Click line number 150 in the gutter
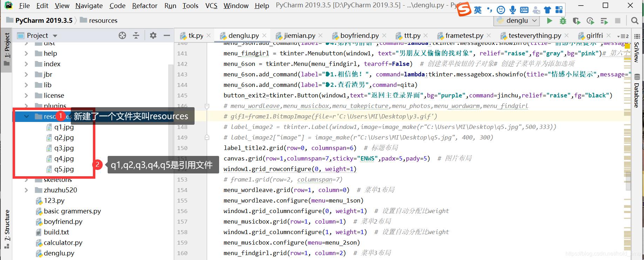The width and height of the screenshot is (644, 260). coord(182,148)
